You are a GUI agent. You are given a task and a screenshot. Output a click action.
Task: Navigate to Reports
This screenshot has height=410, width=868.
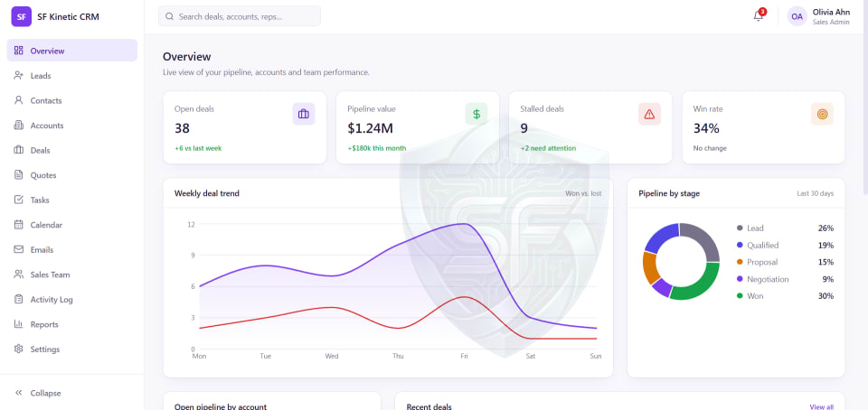pyautogui.click(x=72, y=324)
